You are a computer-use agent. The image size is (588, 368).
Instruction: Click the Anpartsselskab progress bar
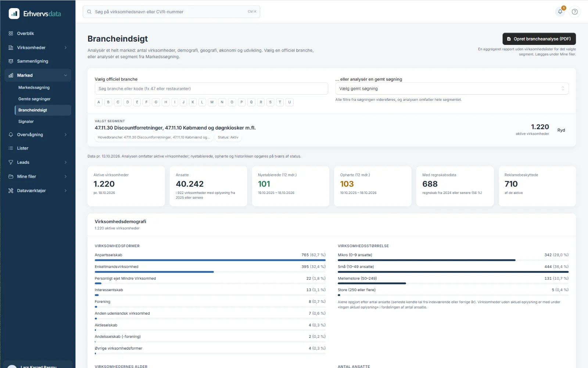210,260
